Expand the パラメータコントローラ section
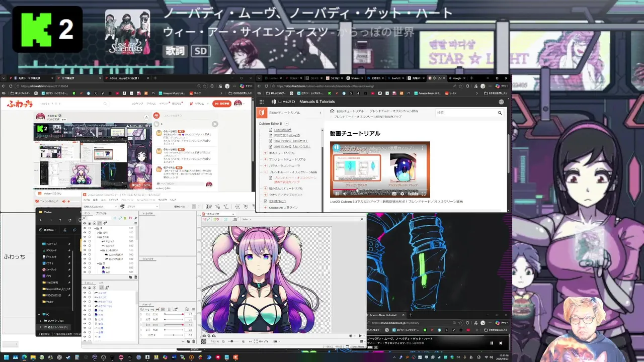 click(x=265, y=165)
